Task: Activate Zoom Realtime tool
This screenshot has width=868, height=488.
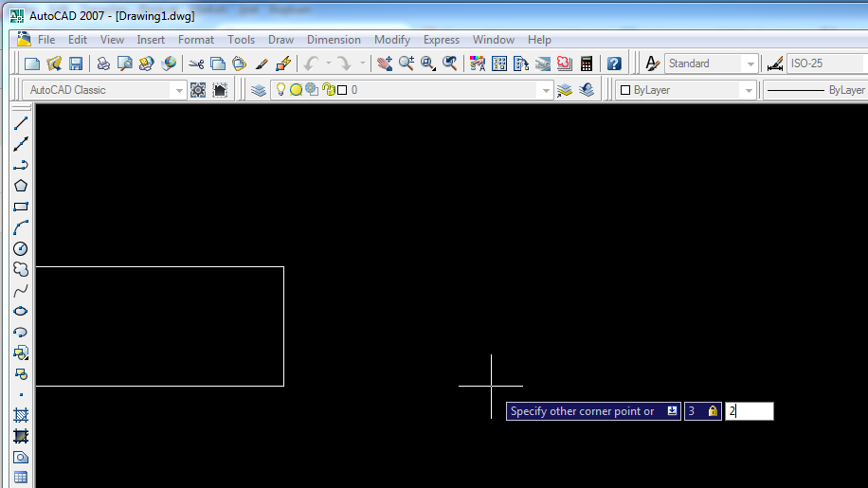Action: (407, 63)
